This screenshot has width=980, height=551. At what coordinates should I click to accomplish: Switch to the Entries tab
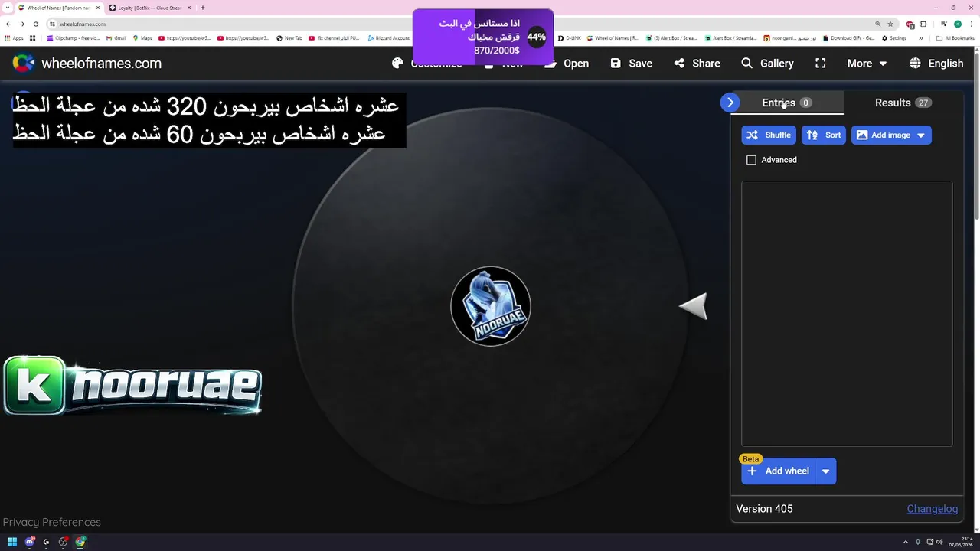coord(787,103)
